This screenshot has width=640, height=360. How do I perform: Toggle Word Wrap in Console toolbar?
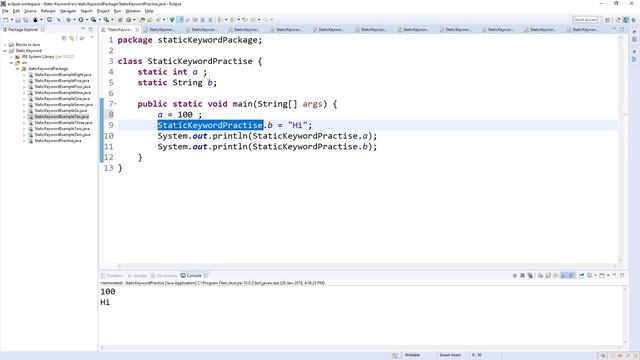pyautogui.click(x=556, y=276)
